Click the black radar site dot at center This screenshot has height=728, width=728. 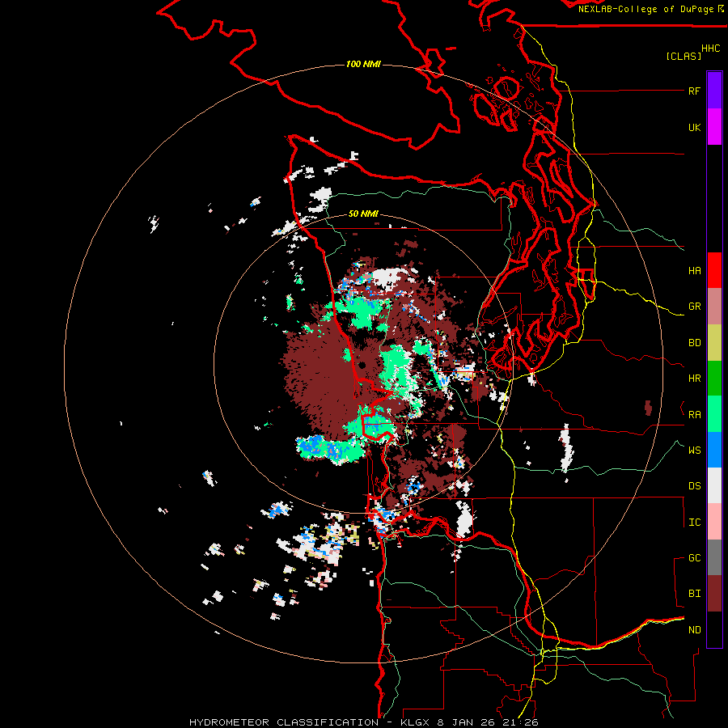coord(362,364)
